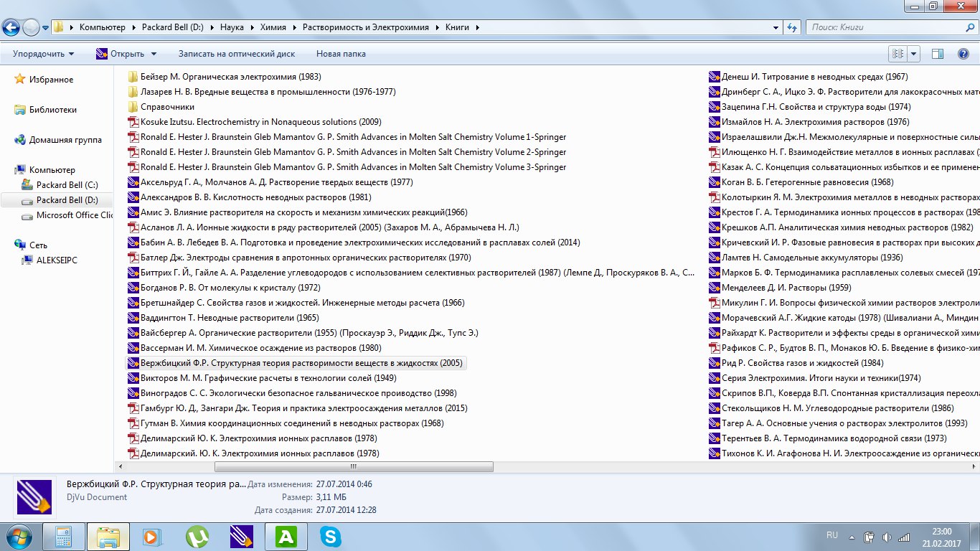
Task: Expand the view options dropdown arrow
Action: pyautogui.click(x=914, y=54)
